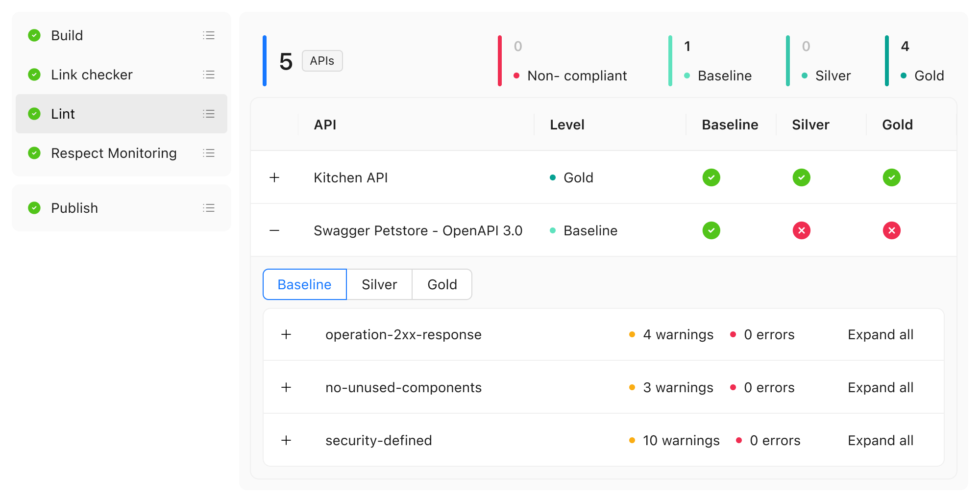Open the details list icon for Lint
This screenshot has width=980, height=502.
click(209, 114)
